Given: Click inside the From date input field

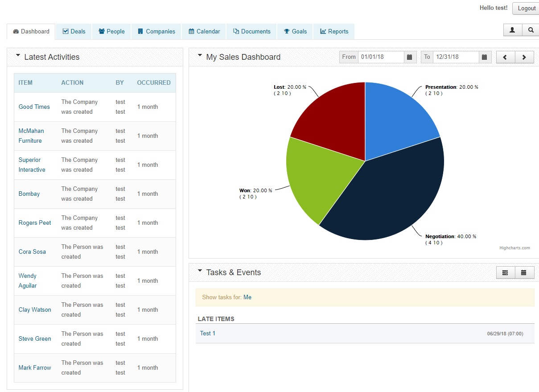Looking at the screenshot, I should [x=381, y=57].
